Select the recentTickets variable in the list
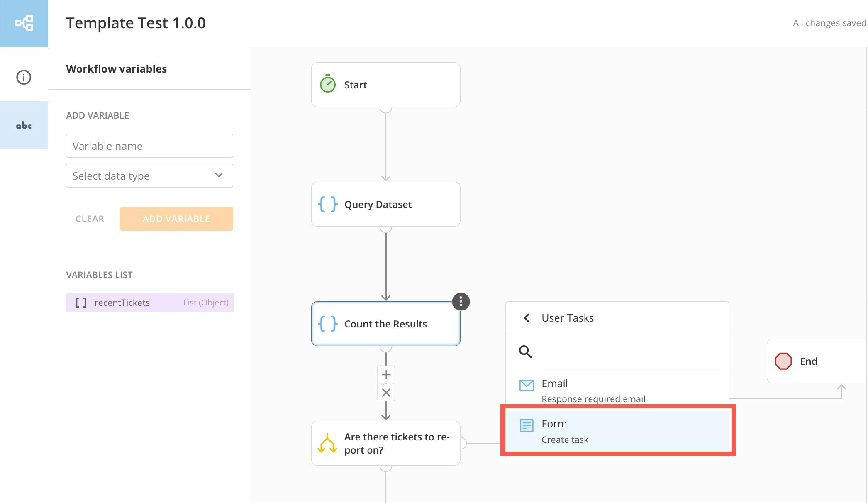Image resolution: width=868 pixels, height=503 pixels. pos(150,303)
